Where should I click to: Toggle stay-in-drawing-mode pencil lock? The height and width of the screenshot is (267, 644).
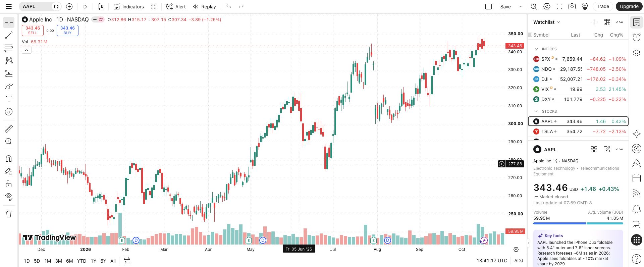(x=9, y=171)
